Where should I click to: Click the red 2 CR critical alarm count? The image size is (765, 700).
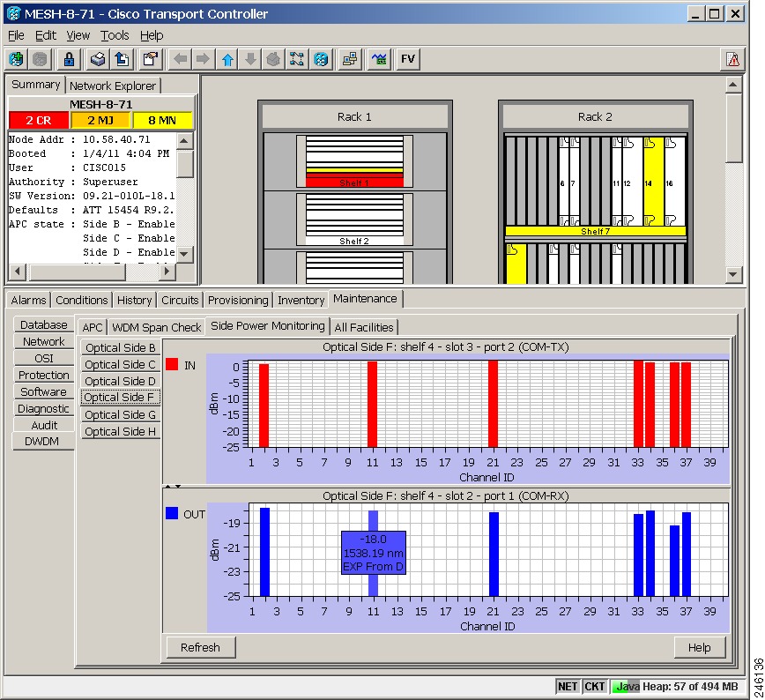(x=39, y=121)
